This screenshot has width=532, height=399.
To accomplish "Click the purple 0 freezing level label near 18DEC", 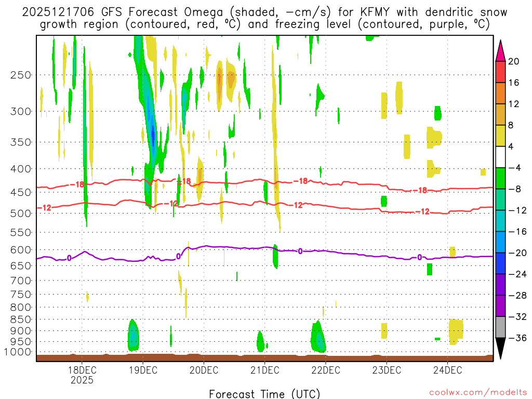I will coord(69,258).
